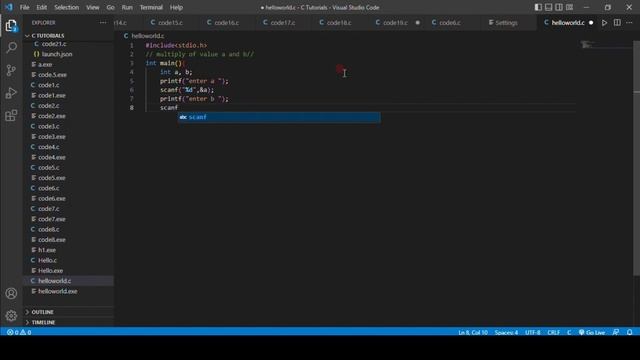The width and height of the screenshot is (640, 360).
Task: Open the Run and Debug view
Action: coord(11,93)
